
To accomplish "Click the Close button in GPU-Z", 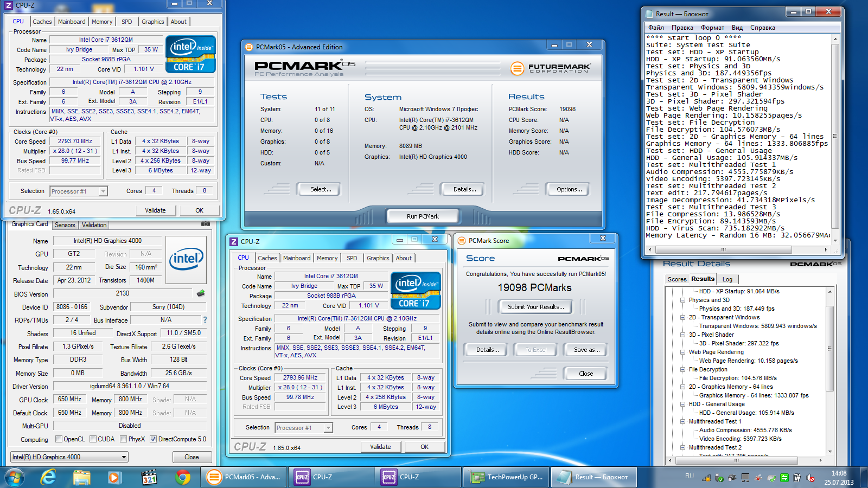I will (192, 457).
